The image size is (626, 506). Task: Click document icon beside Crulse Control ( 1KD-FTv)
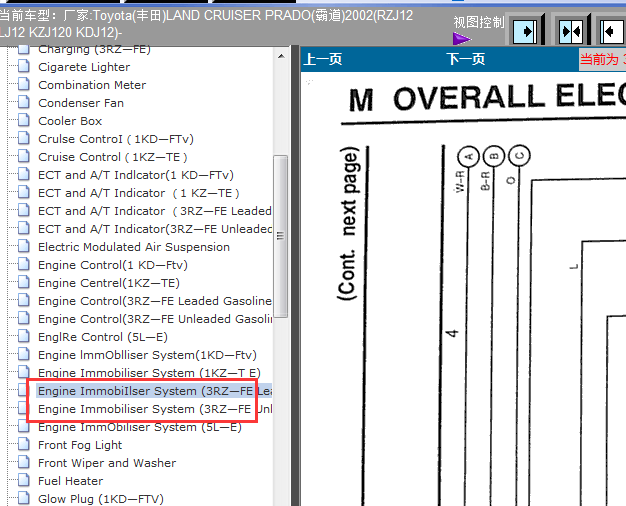coord(24,138)
